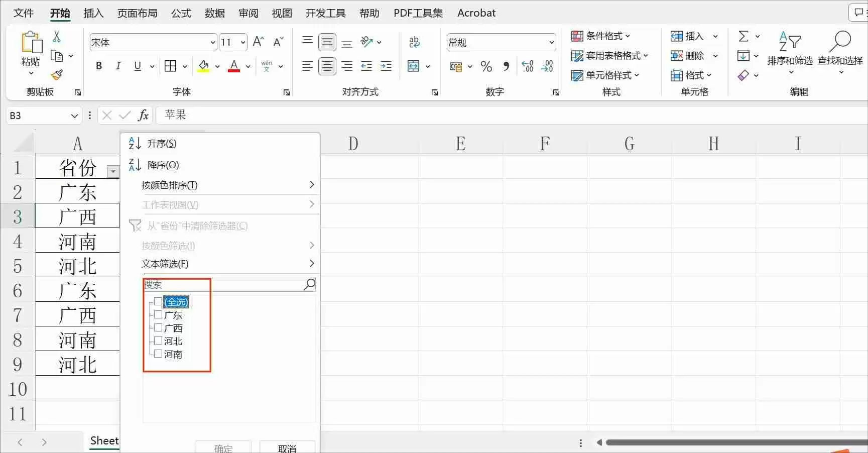Click the 确定 button
Image resolution: width=868 pixels, height=453 pixels.
tap(223, 447)
